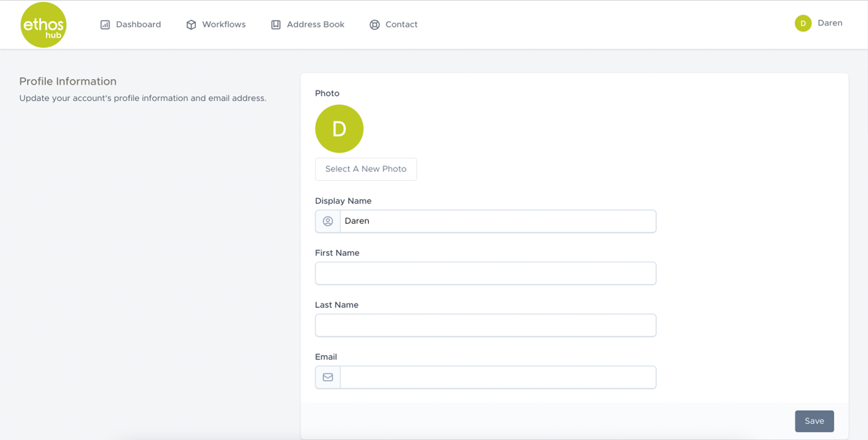Save the profile information

[x=814, y=421]
